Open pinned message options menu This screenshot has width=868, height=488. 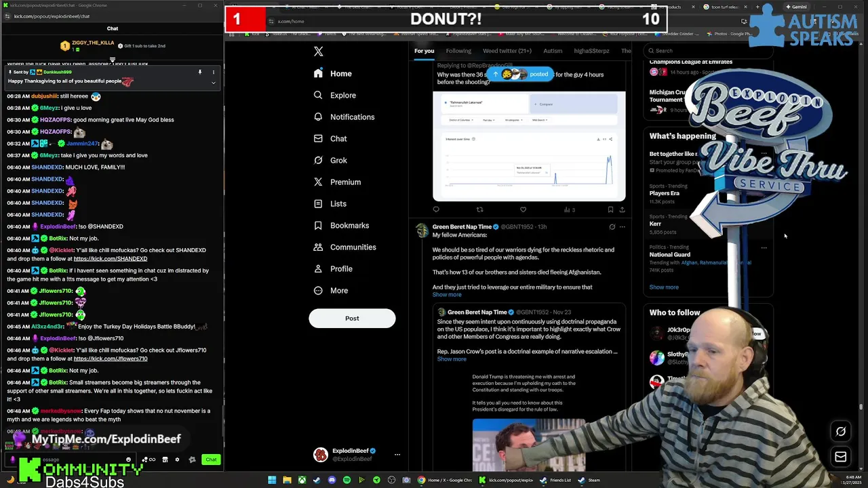[214, 72]
